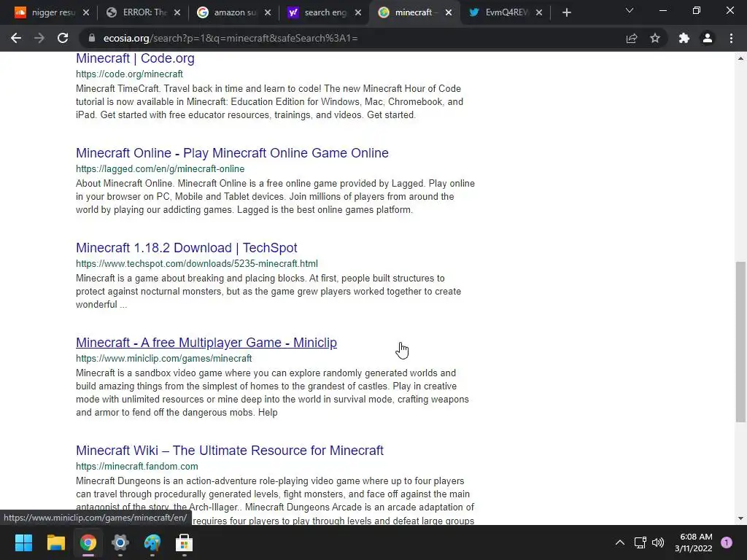Viewport: 747px width, 560px height.
Task: Click the scrollbar up arrow
Action: (x=740, y=58)
